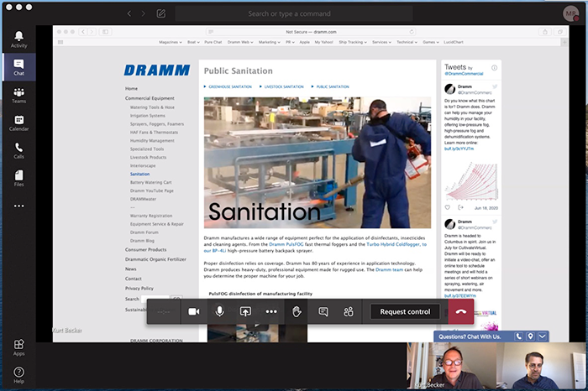The width and height of the screenshot is (588, 391).
Task: Click Apple bookmark in favorites bar
Action: pyautogui.click(x=304, y=42)
